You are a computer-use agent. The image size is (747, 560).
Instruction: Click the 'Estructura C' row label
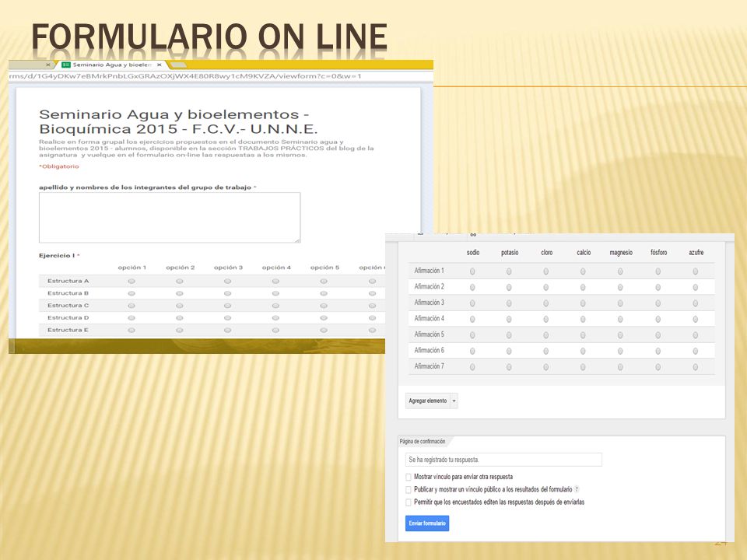pyautogui.click(x=68, y=305)
